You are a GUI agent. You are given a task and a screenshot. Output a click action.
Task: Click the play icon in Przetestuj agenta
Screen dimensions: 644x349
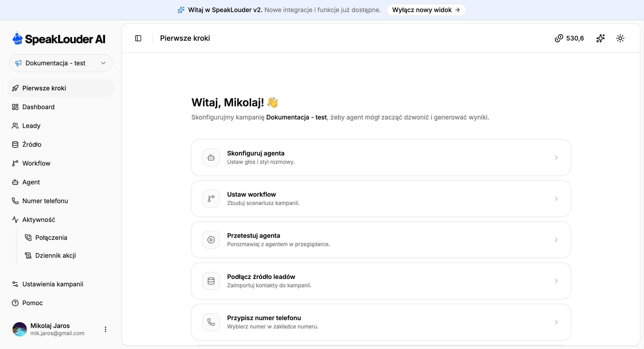pyautogui.click(x=211, y=240)
